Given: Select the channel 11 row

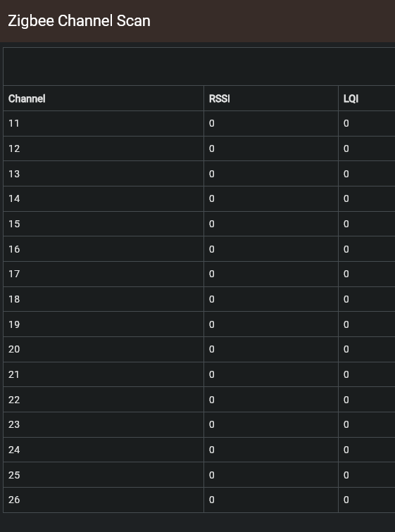Looking at the screenshot, I should (x=199, y=124).
